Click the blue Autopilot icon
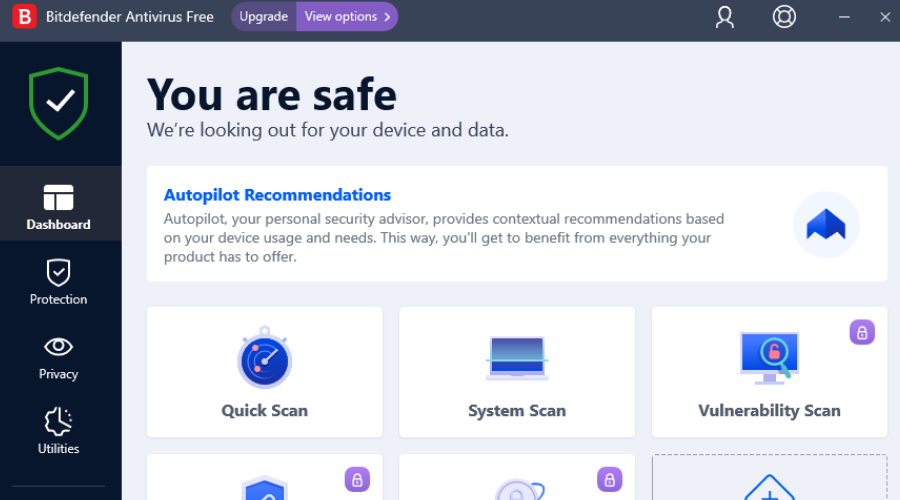The height and width of the screenshot is (500, 900). 826,225
